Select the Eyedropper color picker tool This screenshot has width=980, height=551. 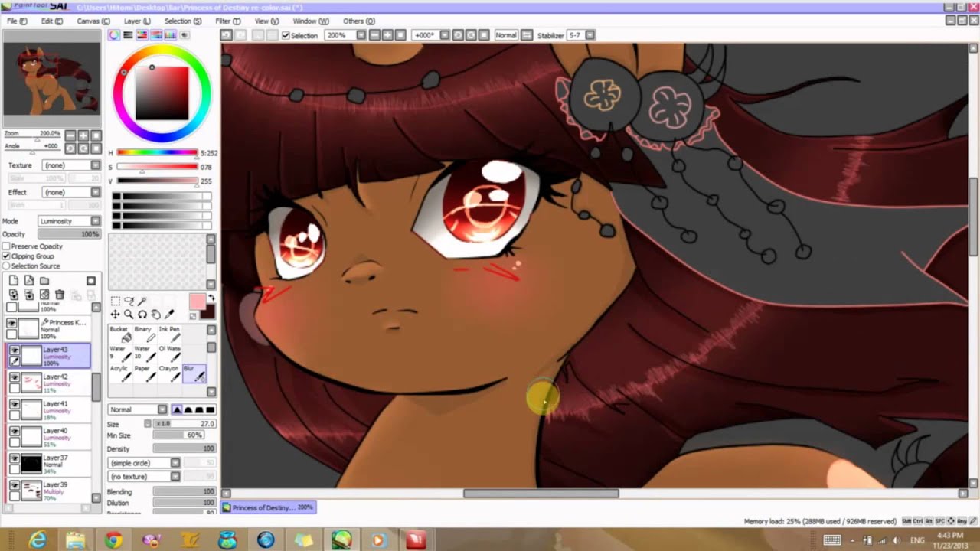pyautogui.click(x=169, y=315)
